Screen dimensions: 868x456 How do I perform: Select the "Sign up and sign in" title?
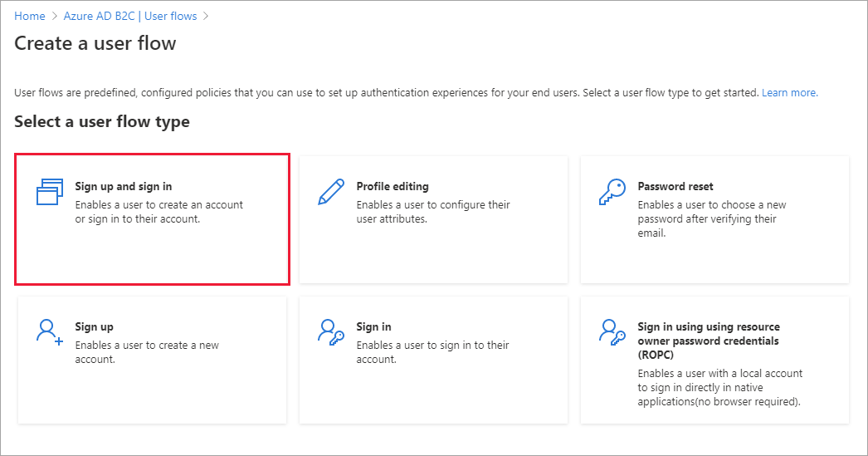coord(124,186)
